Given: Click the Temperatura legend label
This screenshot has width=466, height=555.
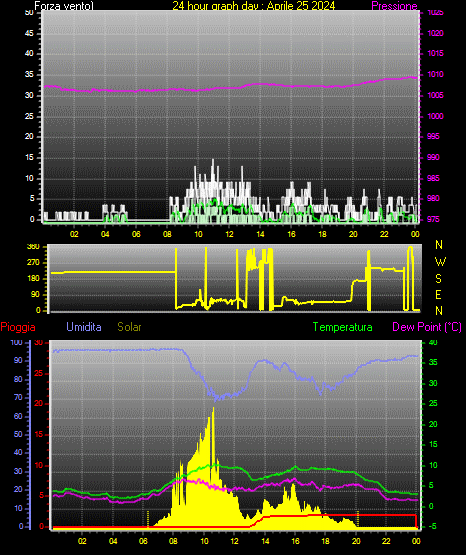Looking at the screenshot, I should click(x=343, y=327).
